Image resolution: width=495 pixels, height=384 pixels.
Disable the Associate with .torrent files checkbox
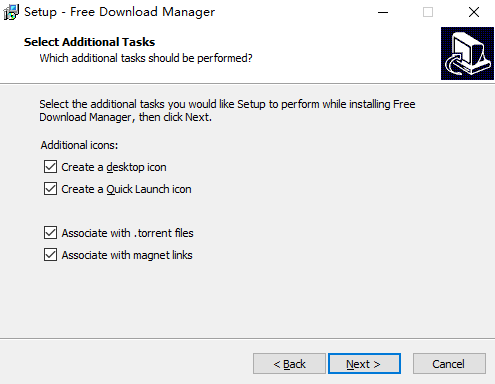tap(50, 233)
